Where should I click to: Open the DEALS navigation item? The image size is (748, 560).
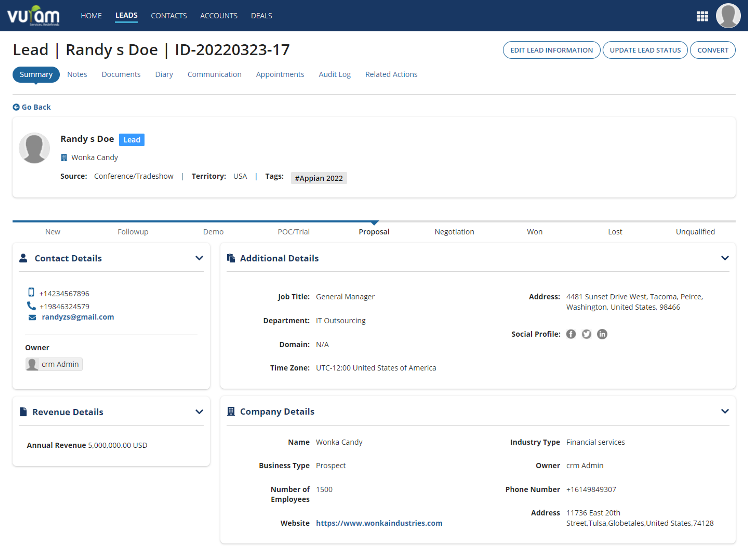(261, 16)
